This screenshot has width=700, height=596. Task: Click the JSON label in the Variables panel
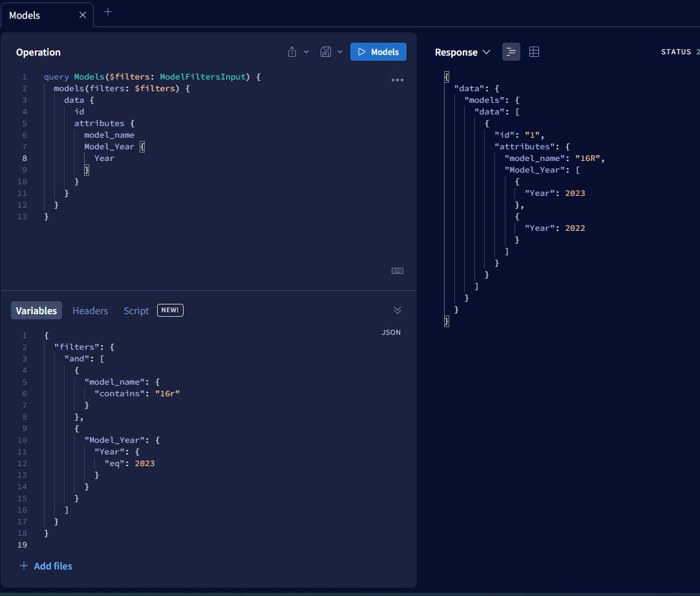tap(390, 332)
